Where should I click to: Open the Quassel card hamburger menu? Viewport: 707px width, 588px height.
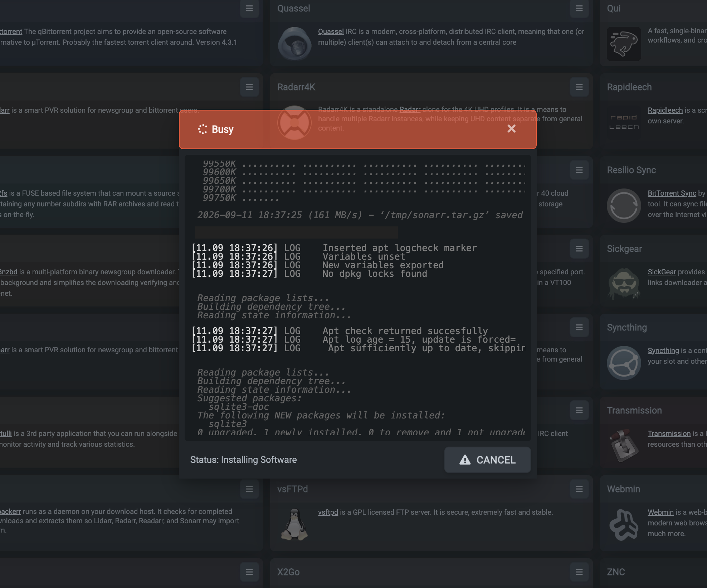click(x=579, y=8)
